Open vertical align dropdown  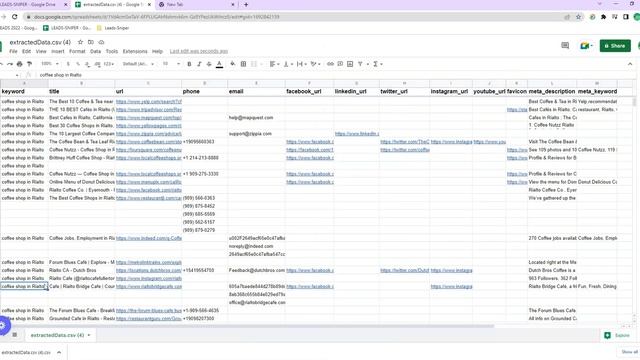tap(288, 64)
